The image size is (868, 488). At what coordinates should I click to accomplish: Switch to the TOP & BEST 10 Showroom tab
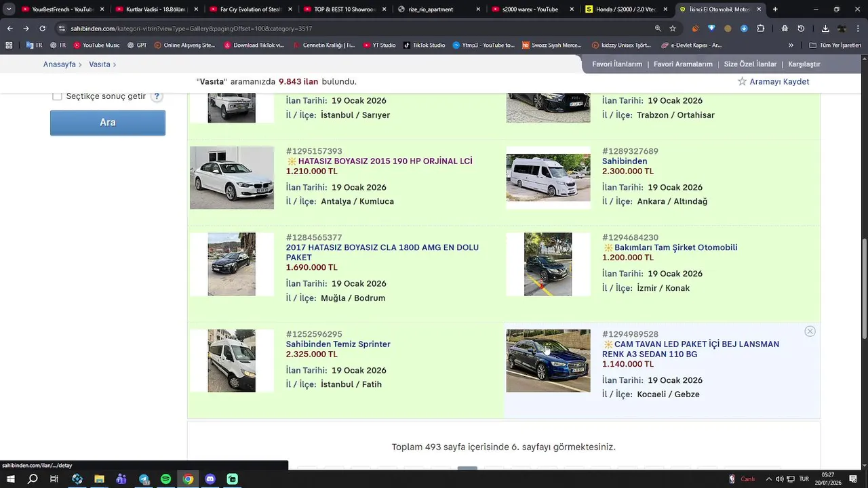(x=344, y=9)
